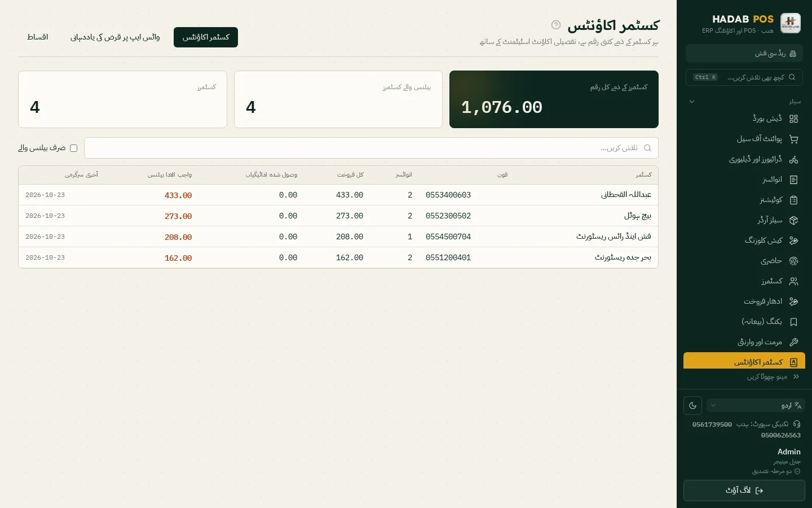Switch to the Installments (اقساط) tab
812x508 pixels.
38,37
